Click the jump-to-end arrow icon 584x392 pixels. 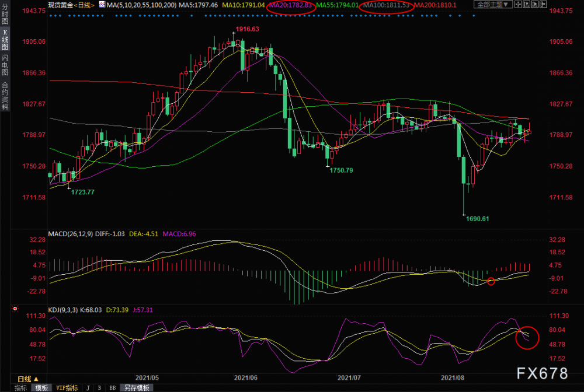[x=543, y=5]
